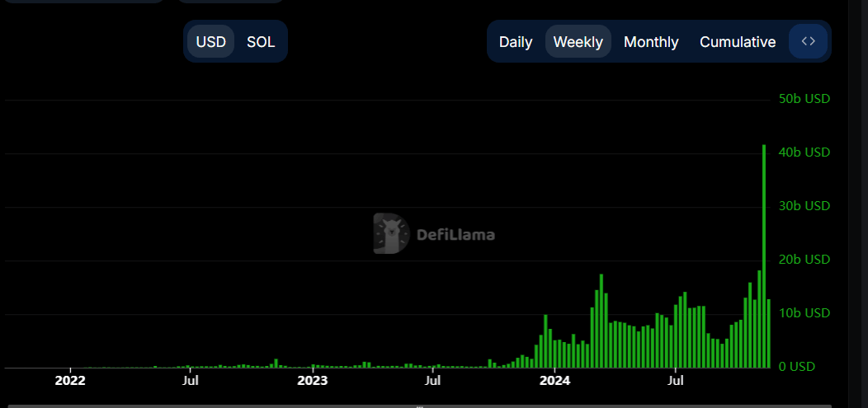Image resolution: width=868 pixels, height=408 pixels.
Task: Click the 2022 x-axis label
Action: [x=70, y=381]
